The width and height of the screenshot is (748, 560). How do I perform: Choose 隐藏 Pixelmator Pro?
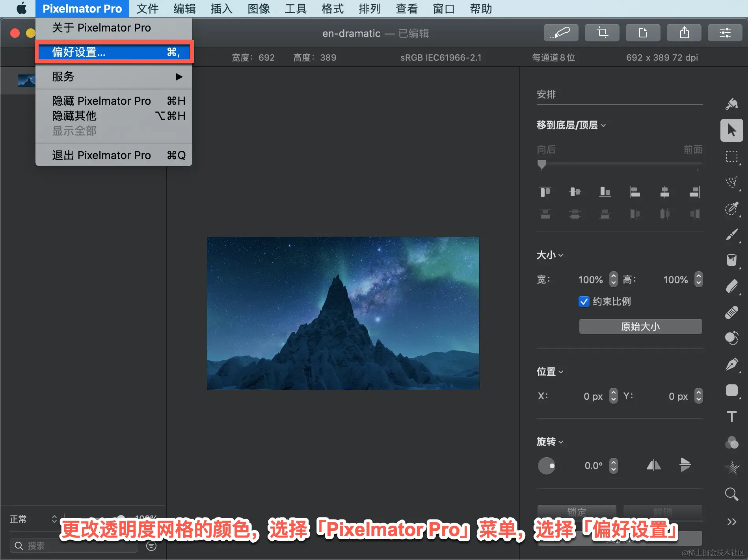[x=114, y=101]
